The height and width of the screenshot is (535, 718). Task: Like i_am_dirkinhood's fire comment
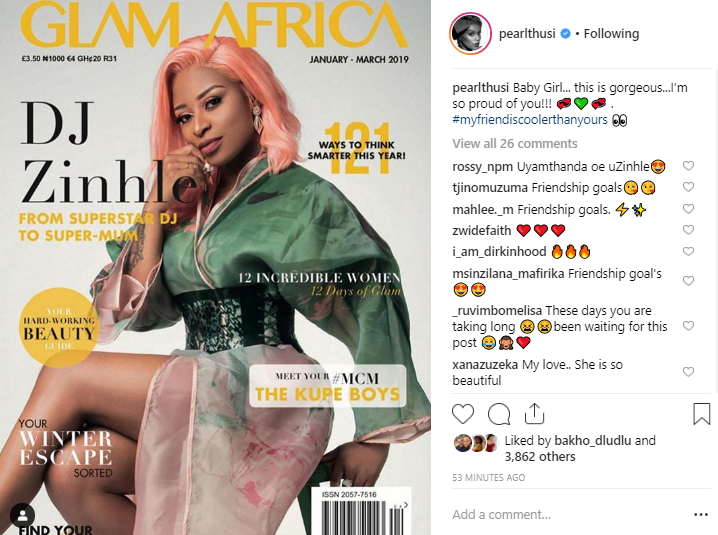click(688, 251)
